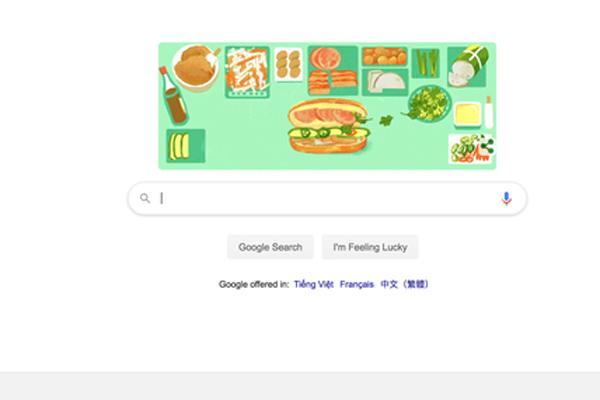Choose the cilantro herb bowl
The width and height of the screenshot is (600, 400).
click(429, 104)
